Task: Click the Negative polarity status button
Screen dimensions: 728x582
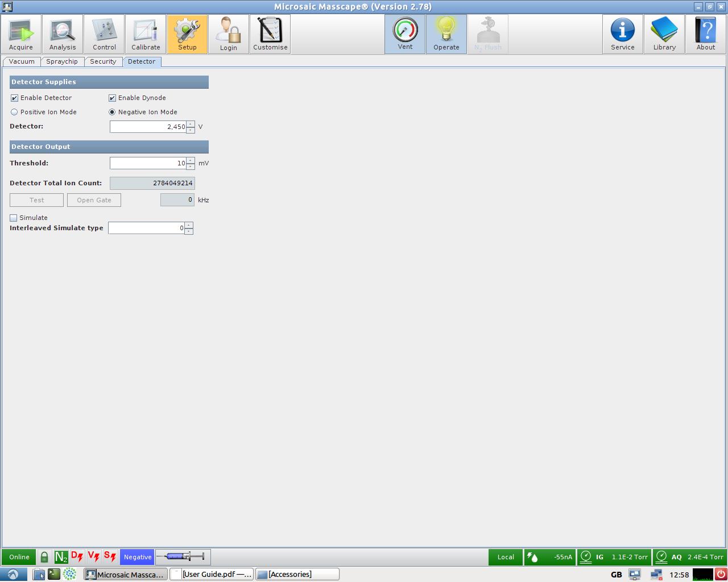Action: tap(138, 557)
